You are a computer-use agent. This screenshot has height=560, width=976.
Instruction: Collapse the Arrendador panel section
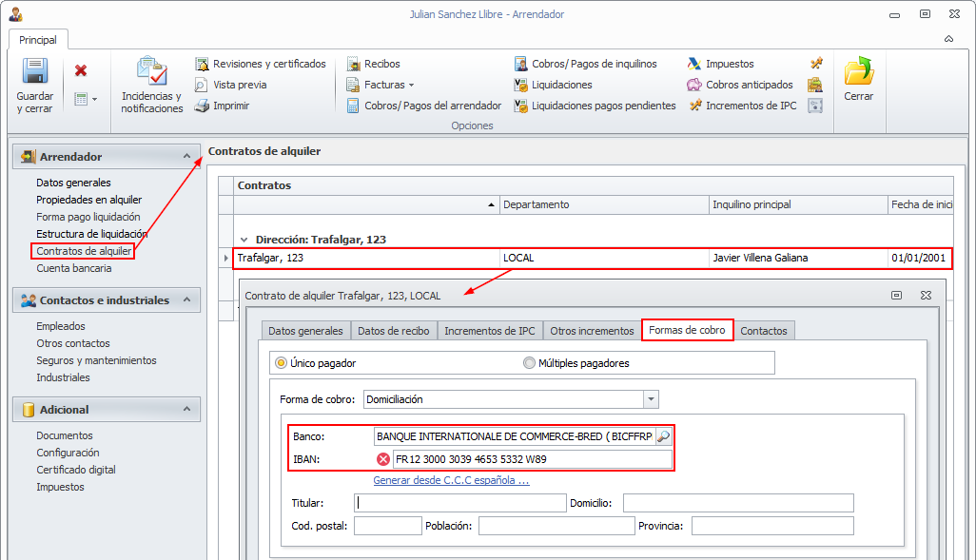coord(186,156)
